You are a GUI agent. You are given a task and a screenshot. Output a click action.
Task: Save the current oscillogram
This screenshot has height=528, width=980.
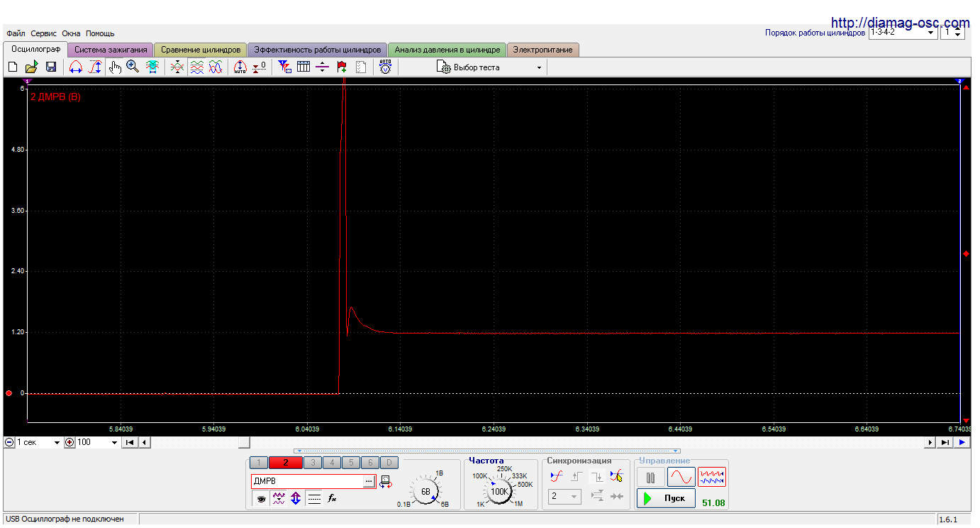[x=51, y=67]
